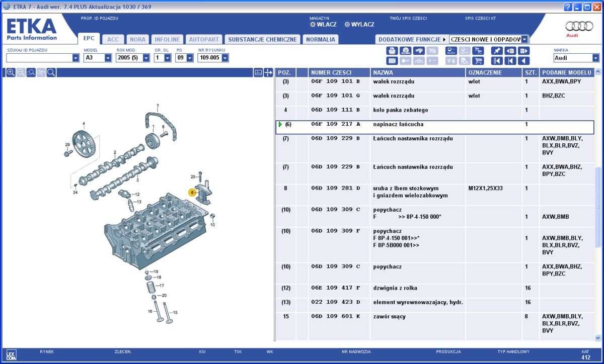Click the pane move arrows icon
604x364 pixels.
pyautogui.click(x=268, y=72)
